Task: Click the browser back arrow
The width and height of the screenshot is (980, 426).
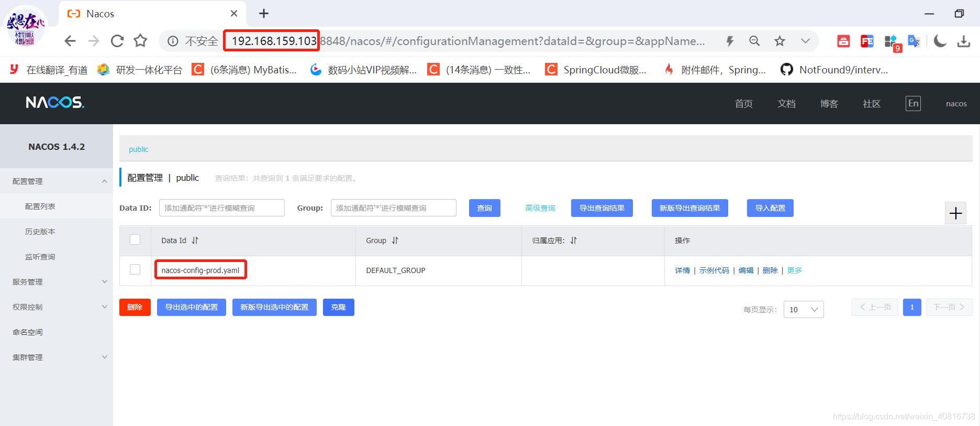Action: tap(70, 41)
